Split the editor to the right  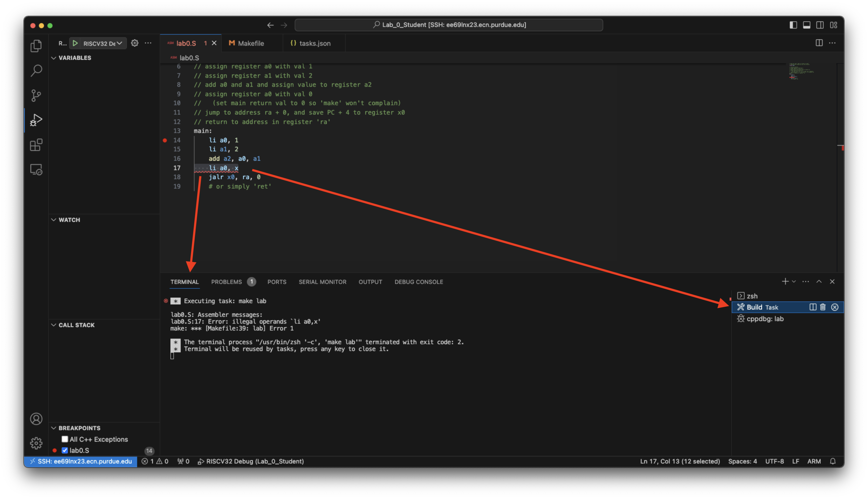point(819,43)
